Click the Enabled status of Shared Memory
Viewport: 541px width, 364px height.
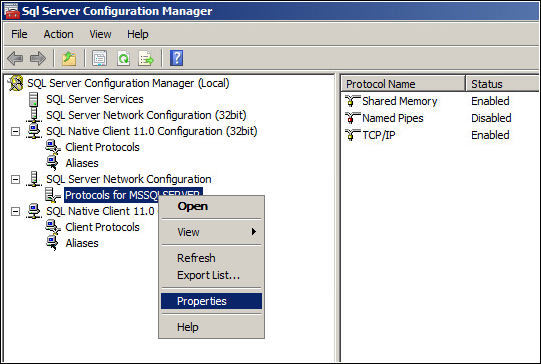[490, 101]
